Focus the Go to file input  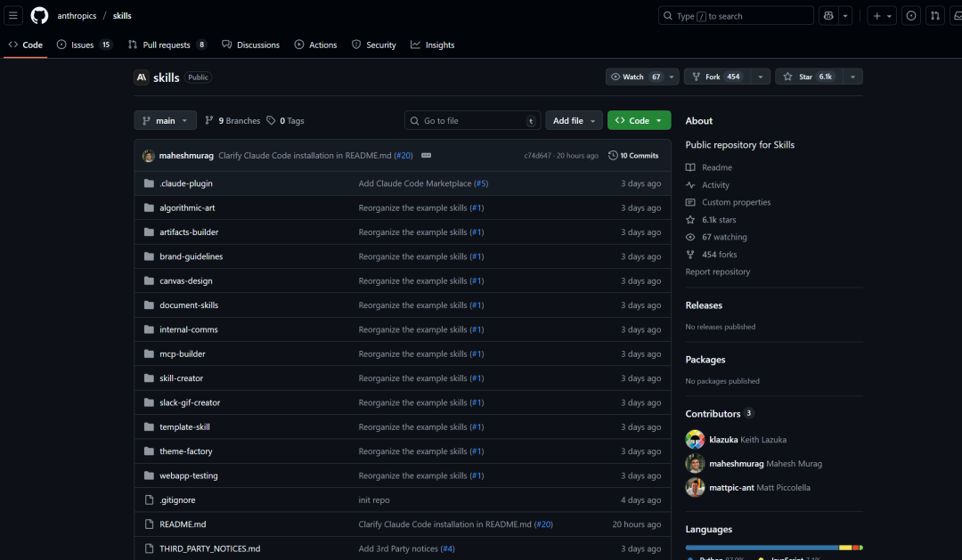472,121
